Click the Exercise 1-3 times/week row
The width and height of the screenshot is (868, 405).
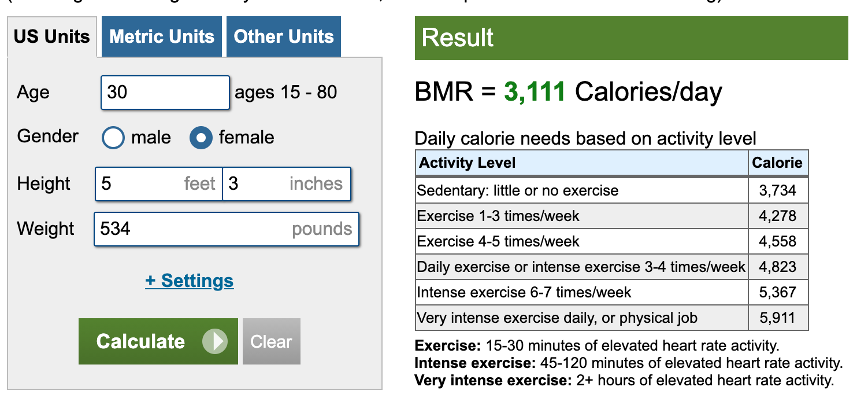pyautogui.click(x=612, y=216)
